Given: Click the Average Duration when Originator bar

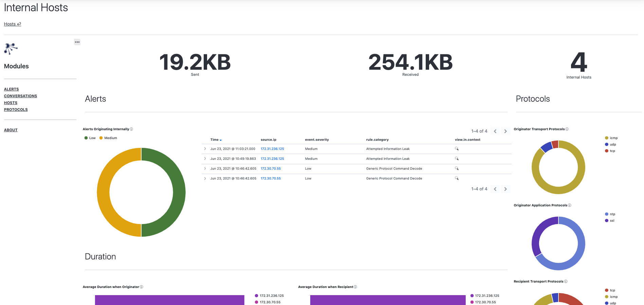Looking at the screenshot, I should coord(169,300).
